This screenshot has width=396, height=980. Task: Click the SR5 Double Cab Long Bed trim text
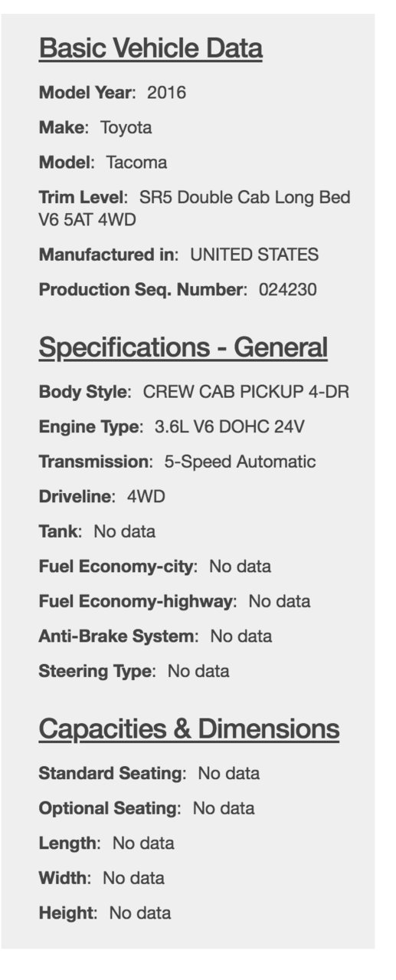245,198
